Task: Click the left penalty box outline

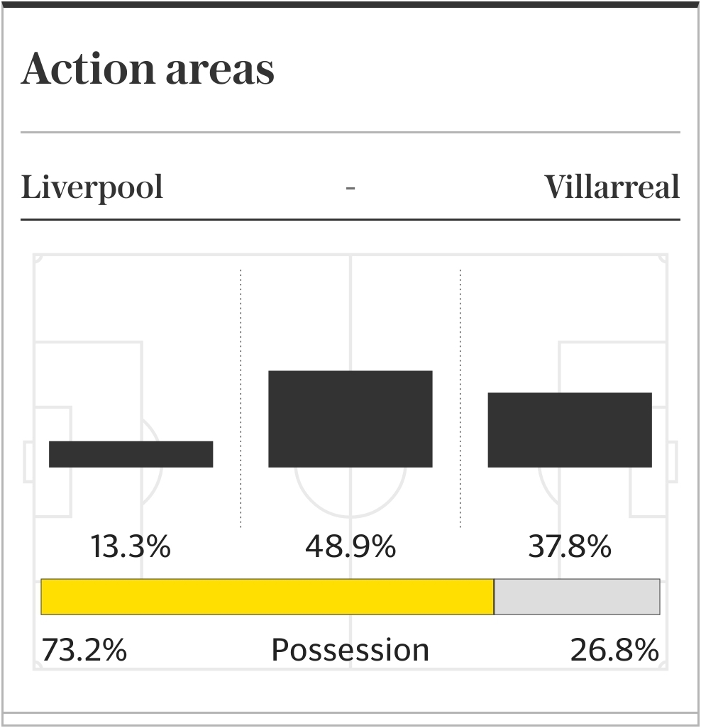Action: pyautogui.click(x=141, y=369)
